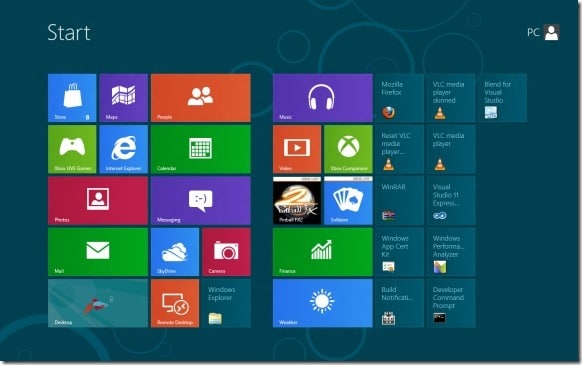The width and height of the screenshot is (582, 365).
Task: Open the Music tile
Action: click(x=323, y=98)
